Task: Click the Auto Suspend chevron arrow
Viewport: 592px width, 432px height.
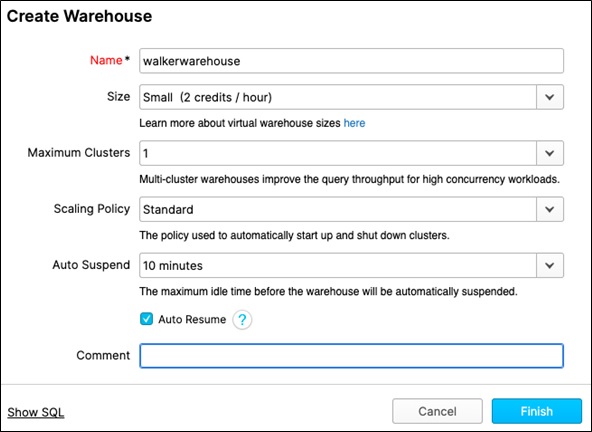Action: 550,265
